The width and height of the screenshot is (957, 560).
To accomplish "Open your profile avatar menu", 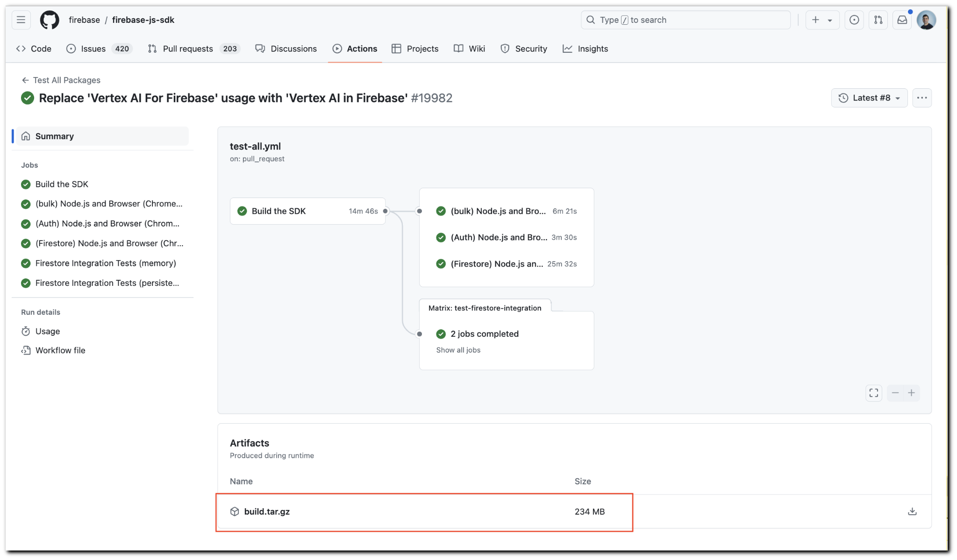I will 927,20.
